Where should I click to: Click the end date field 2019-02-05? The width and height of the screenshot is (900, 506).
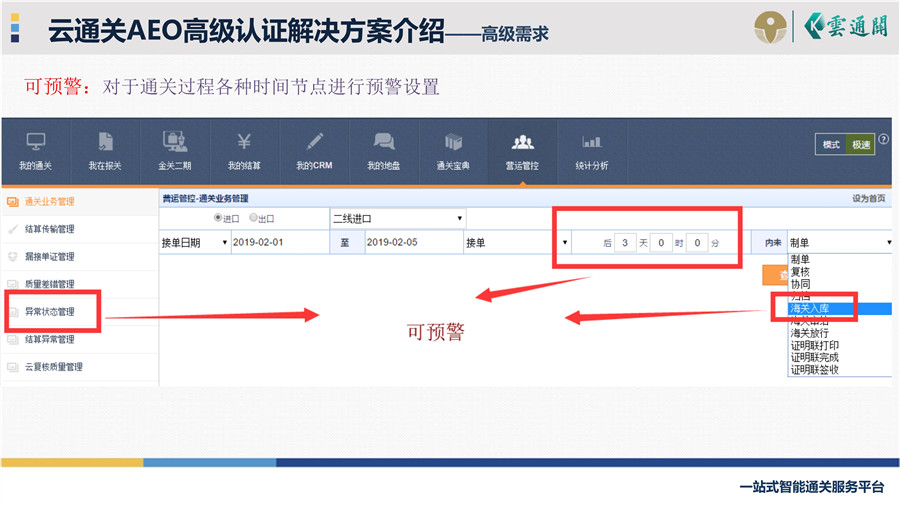click(414, 243)
